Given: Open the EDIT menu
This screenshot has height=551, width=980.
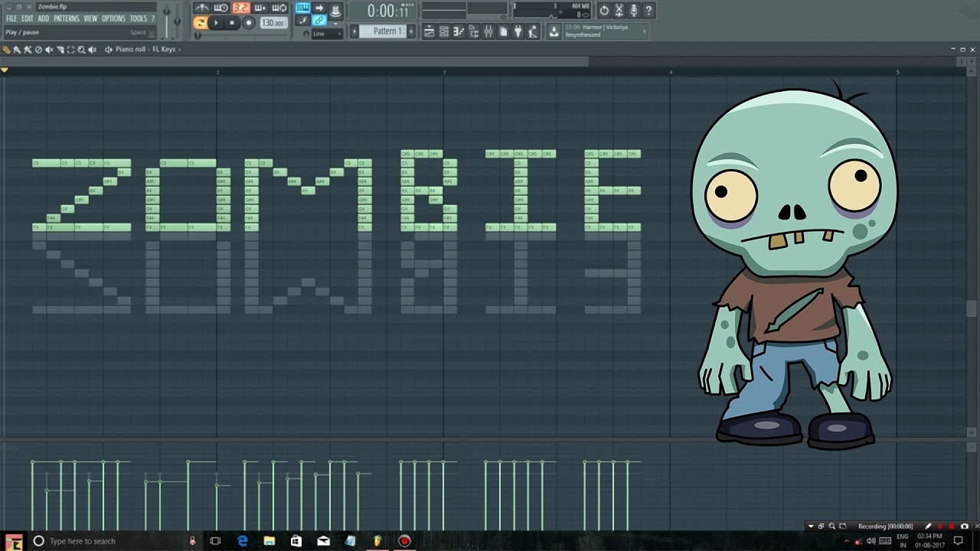Looking at the screenshot, I should (x=27, y=18).
